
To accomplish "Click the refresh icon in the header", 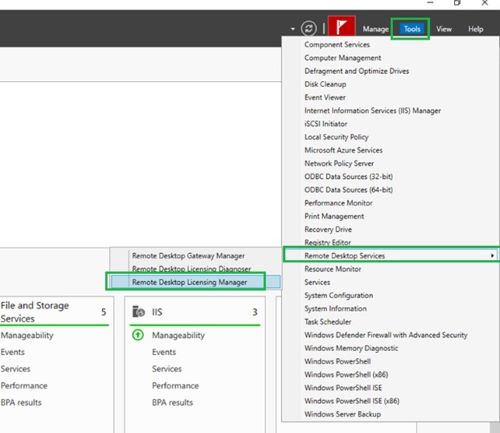I will coord(309,29).
